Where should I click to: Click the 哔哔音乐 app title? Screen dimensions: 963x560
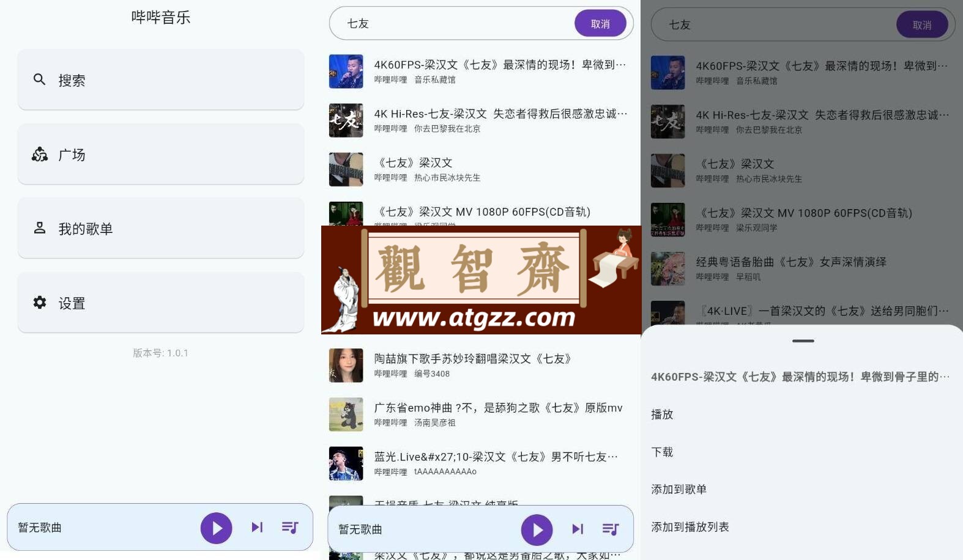161,17
